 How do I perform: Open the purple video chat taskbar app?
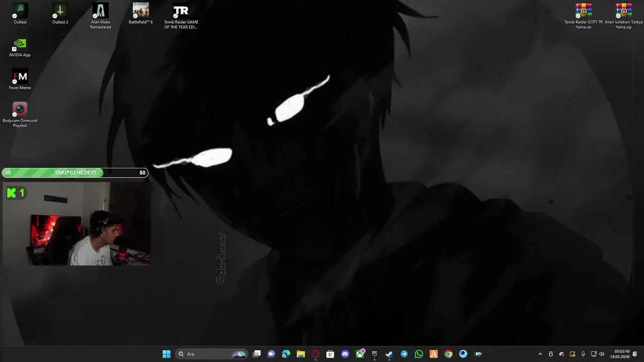tap(271, 354)
